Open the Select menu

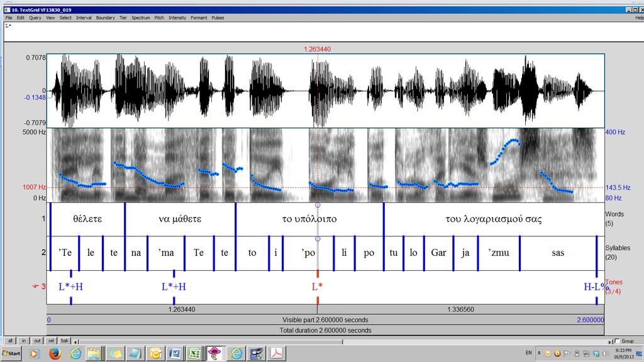coord(65,18)
